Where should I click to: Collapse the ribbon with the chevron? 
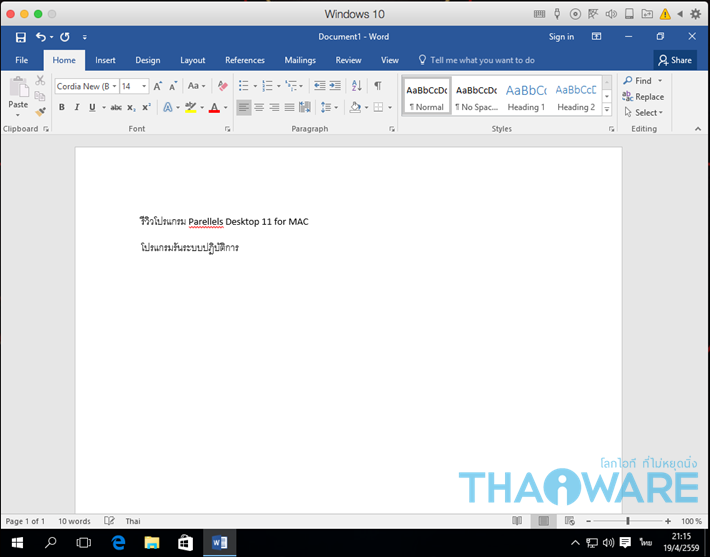tap(698, 129)
